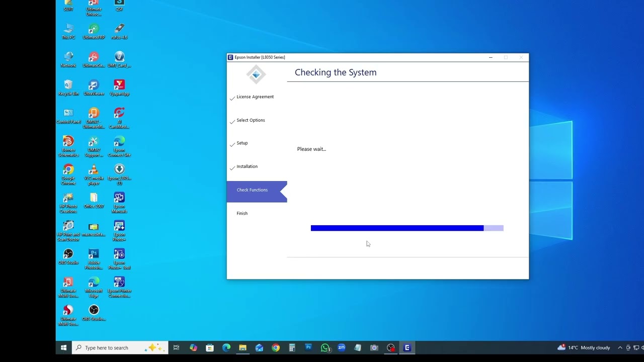
Task: Select the Adobe Photoshop desktop shortcut
Action: (x=94, y=259)
